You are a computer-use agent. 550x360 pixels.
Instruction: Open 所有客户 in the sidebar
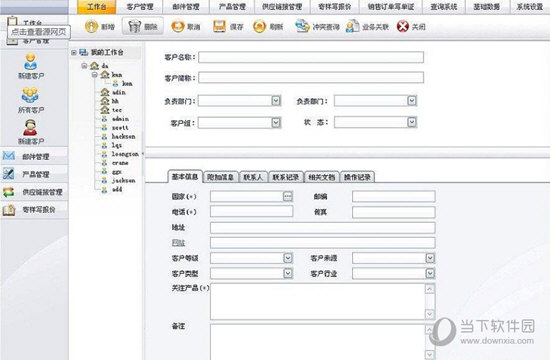[x=31, y=100]
